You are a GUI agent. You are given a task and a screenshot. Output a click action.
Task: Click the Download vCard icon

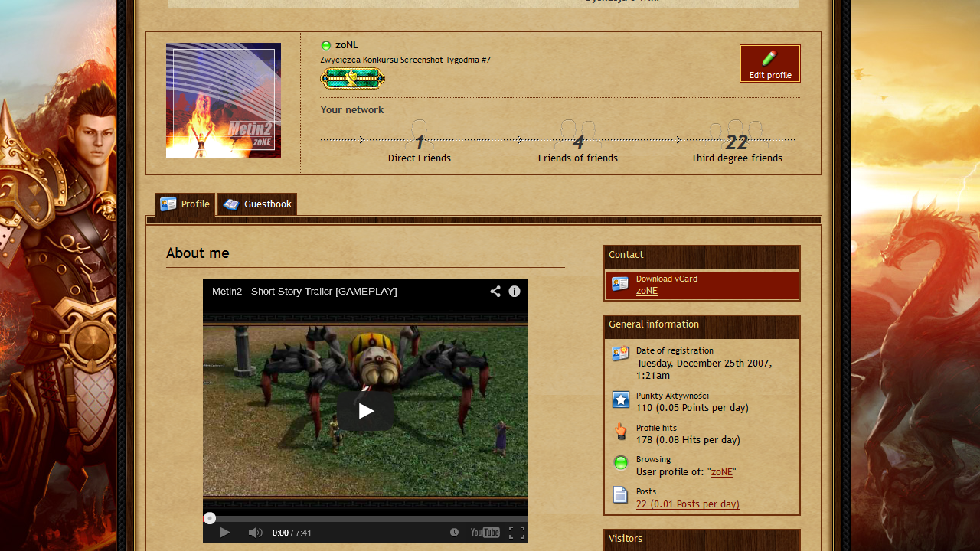620,284
